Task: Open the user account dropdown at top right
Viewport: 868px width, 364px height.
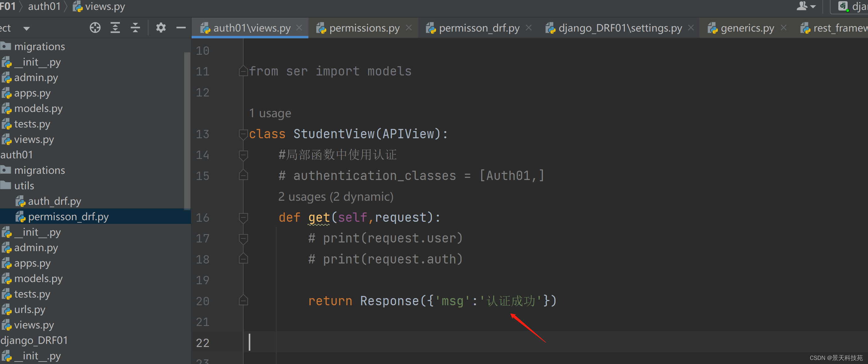Action: point(806,6)
